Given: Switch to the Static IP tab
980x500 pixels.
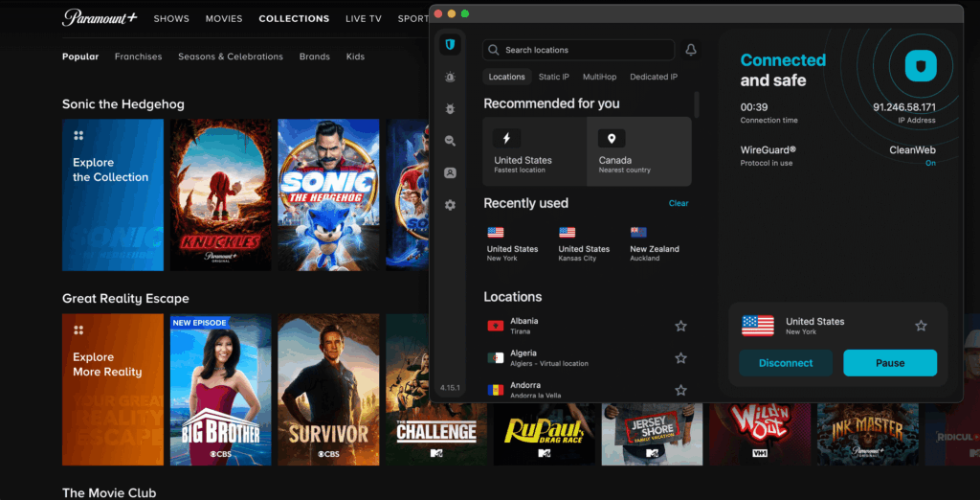Looking at the screenshot, I should point(553,77).
